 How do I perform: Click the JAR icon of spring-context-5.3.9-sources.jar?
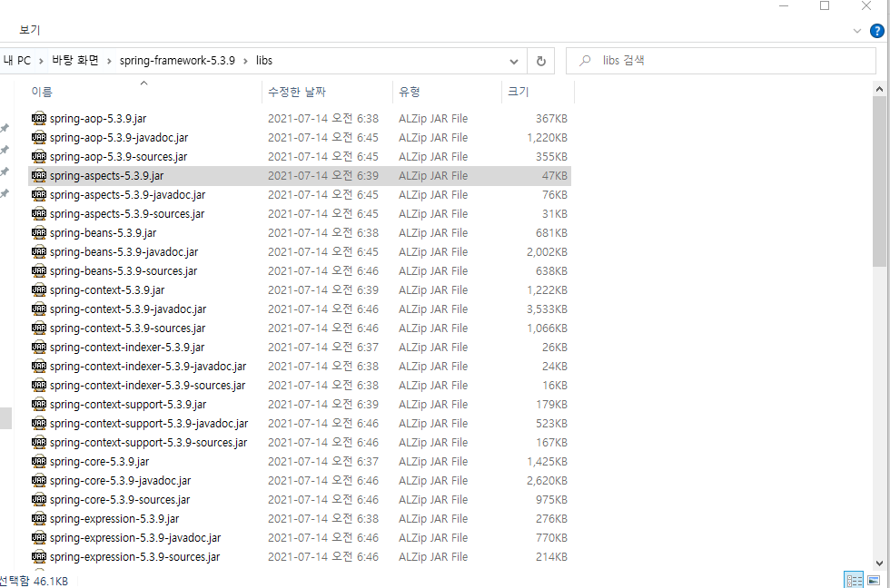point(38,328)
